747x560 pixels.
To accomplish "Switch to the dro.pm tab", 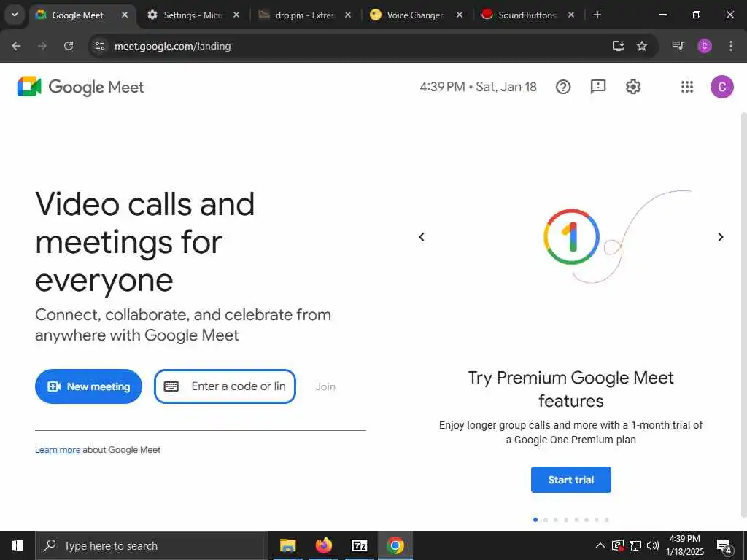I will pyautogui.click(x=303, y=15).
